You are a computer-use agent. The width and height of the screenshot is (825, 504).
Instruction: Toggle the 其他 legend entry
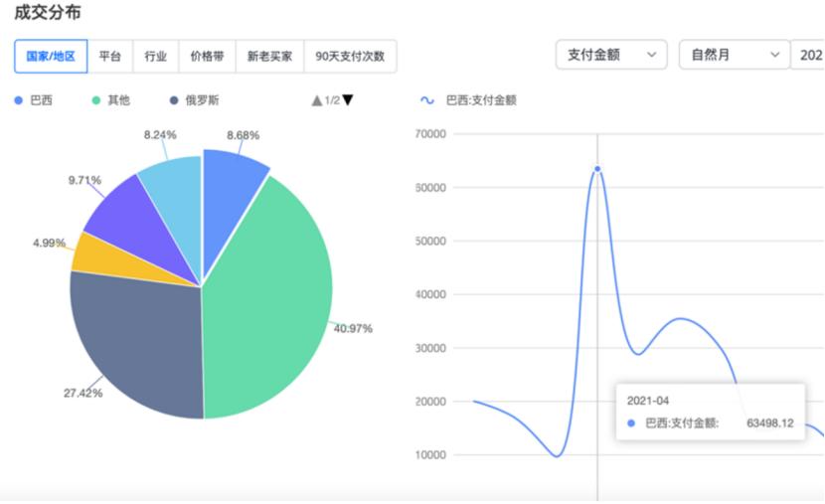110,100
